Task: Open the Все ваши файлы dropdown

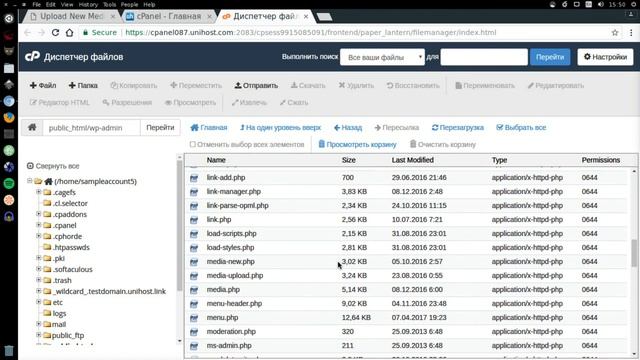Action: 382,57
